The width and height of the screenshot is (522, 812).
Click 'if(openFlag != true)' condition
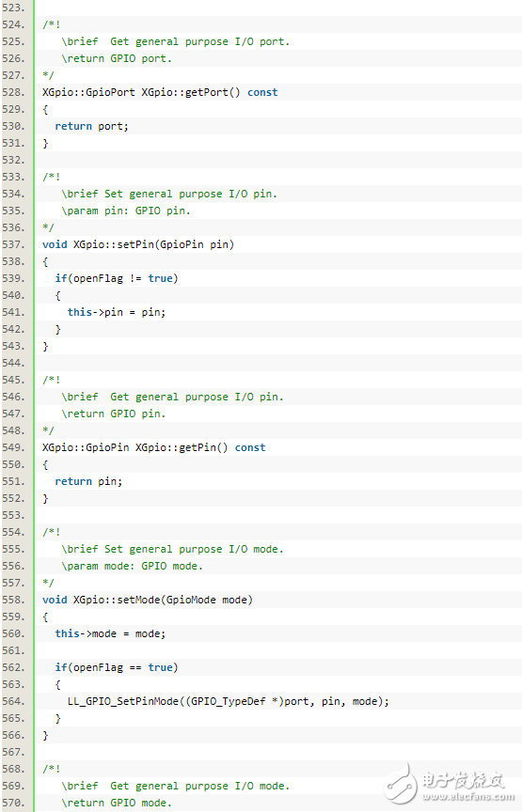point(116,278)
